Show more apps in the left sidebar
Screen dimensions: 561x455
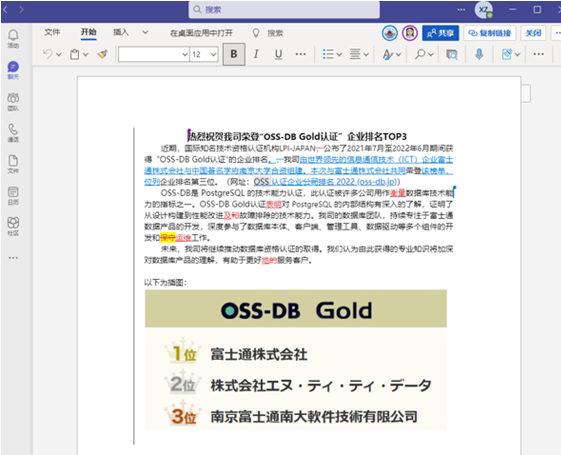click(13, 258)
